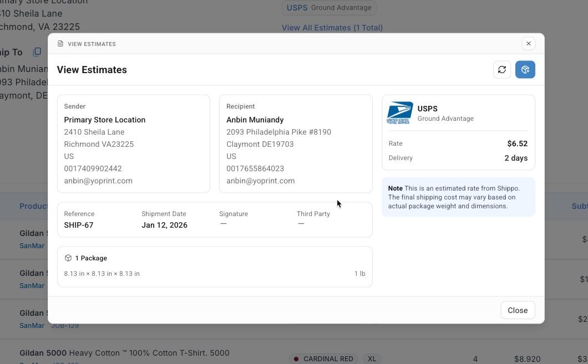
Task: Close the View Estimates dialog with X
Action: pos(529,44)
